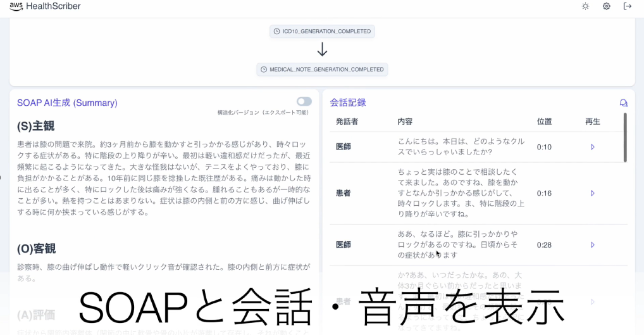Viewport: 644px width, 335px height.
Task: Click the chat bubbles icon in 会話記録 panel
Action: point(623,103)
